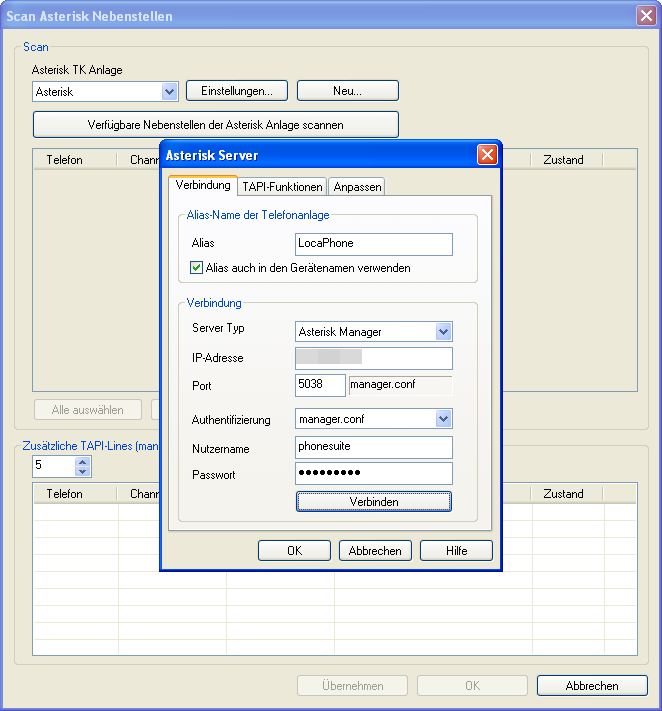This screenshot has width=662, height=711.
Task: Close the Asterisk Server dialog
Action: 487,155
